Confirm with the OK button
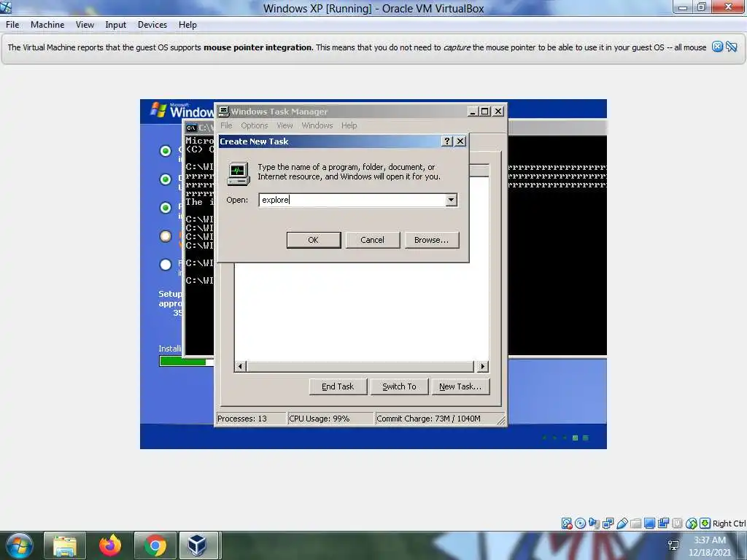 click(314, 240)
